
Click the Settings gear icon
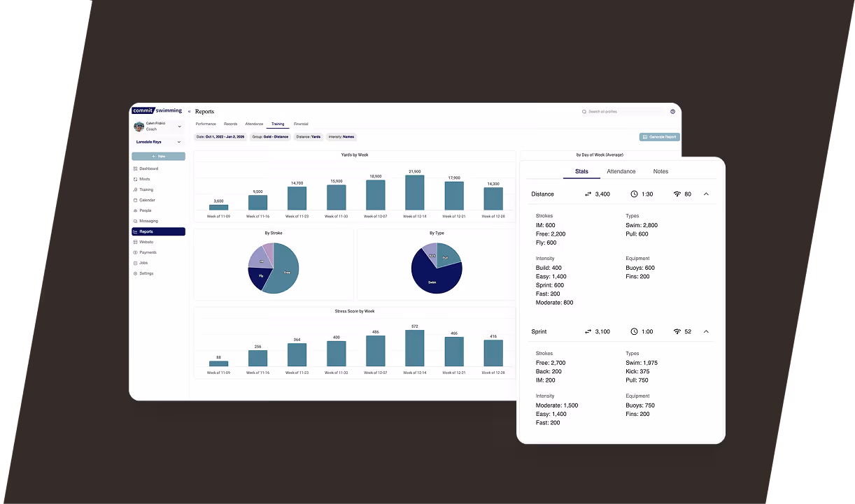click(135, 273)
